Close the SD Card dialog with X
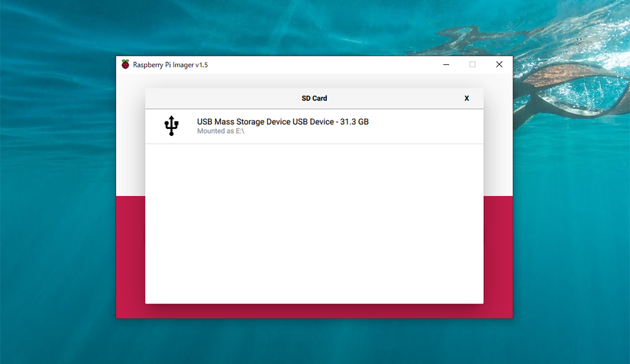 pos(466,98)
